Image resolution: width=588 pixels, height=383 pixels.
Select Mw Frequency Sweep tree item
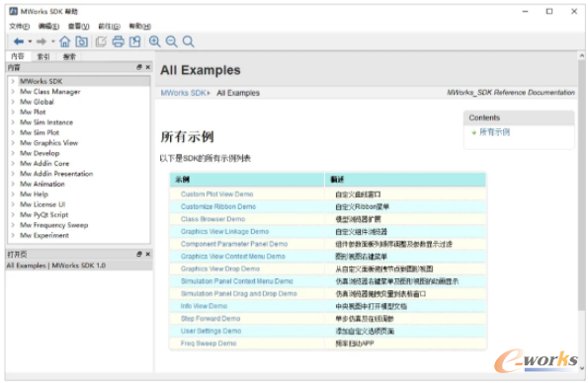pyautogui.click(x=54, y=225)
